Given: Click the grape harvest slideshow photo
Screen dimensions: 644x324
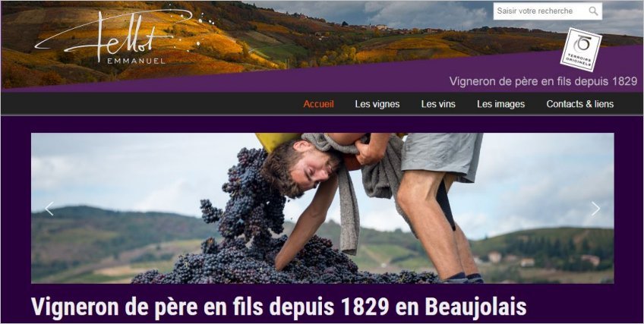Looking at the screenshot, I should [323, 208].
